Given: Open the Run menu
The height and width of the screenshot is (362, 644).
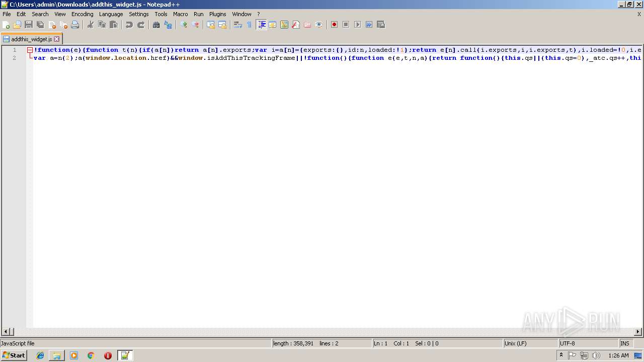Looking at the screenshot, I should pos(199,14).
